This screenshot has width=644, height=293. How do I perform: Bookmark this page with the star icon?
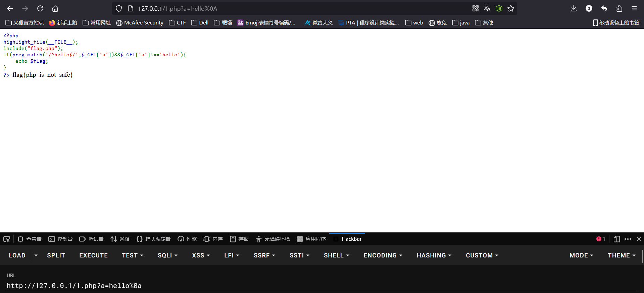(511, 8)
